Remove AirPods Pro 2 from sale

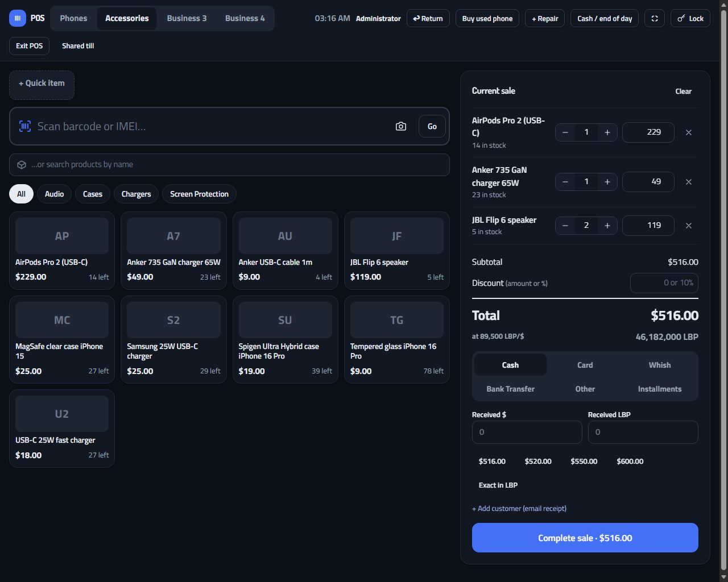(689, 132)
